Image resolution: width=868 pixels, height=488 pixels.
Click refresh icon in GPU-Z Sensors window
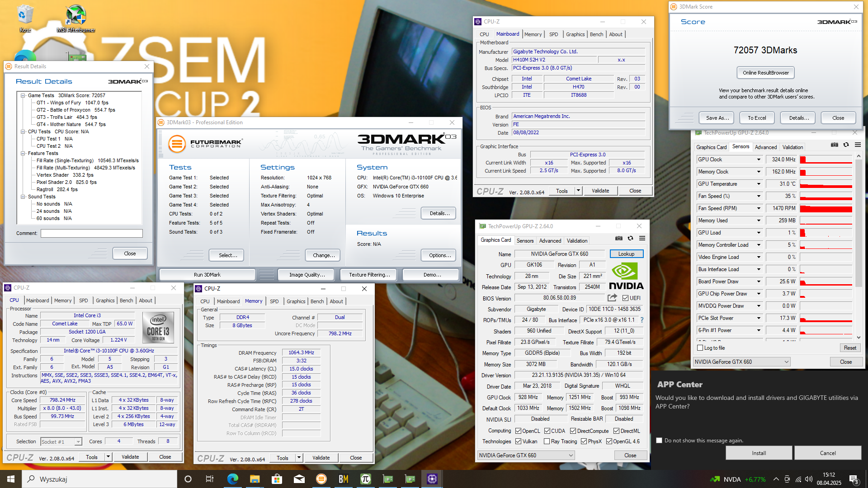click(x=846, y=145)
